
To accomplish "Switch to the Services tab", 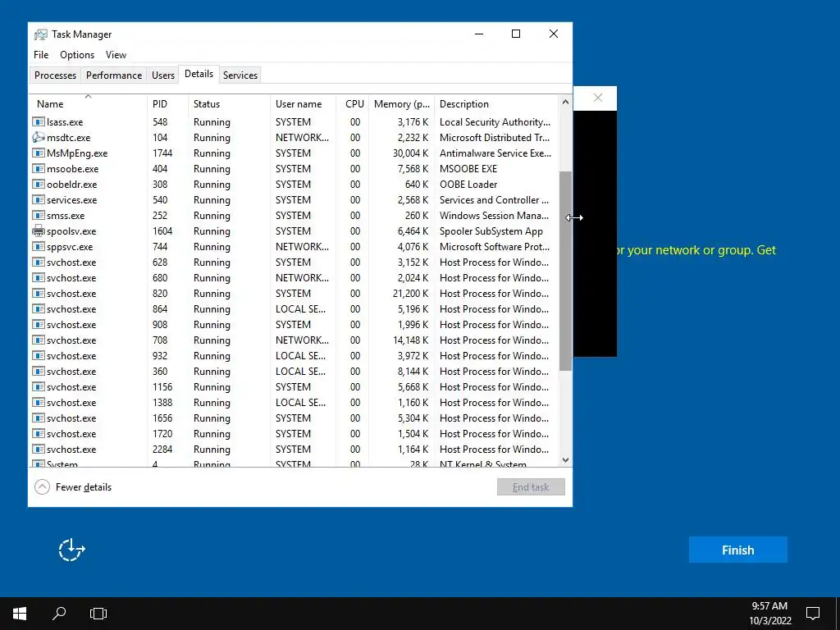I will 240,75.
